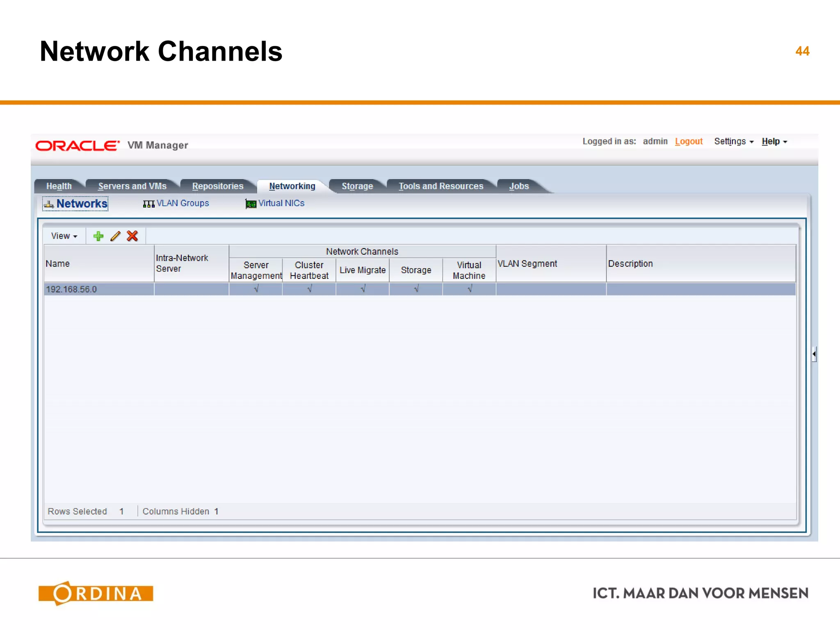Click the admin username text
Screen dimensions: 840x630
pyautogui.click(x=655, y=142)
